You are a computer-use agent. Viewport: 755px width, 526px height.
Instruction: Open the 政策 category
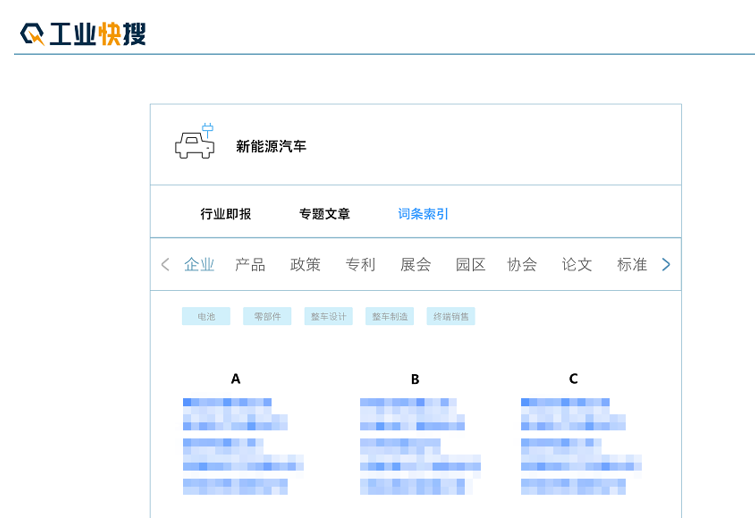click(x=305, y=265)
